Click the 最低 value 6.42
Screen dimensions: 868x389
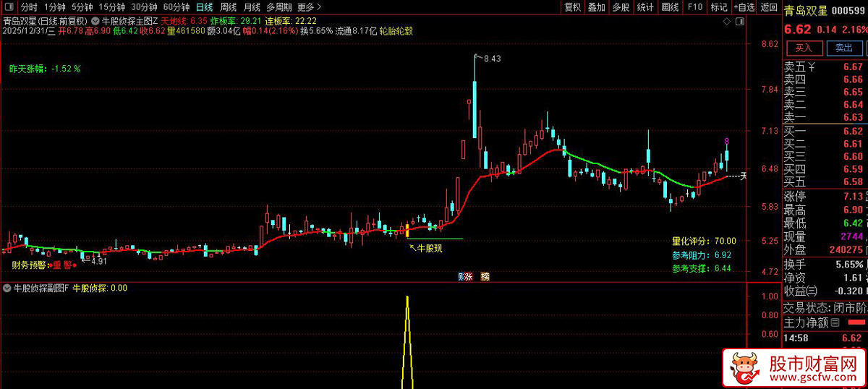coord(853,223)
